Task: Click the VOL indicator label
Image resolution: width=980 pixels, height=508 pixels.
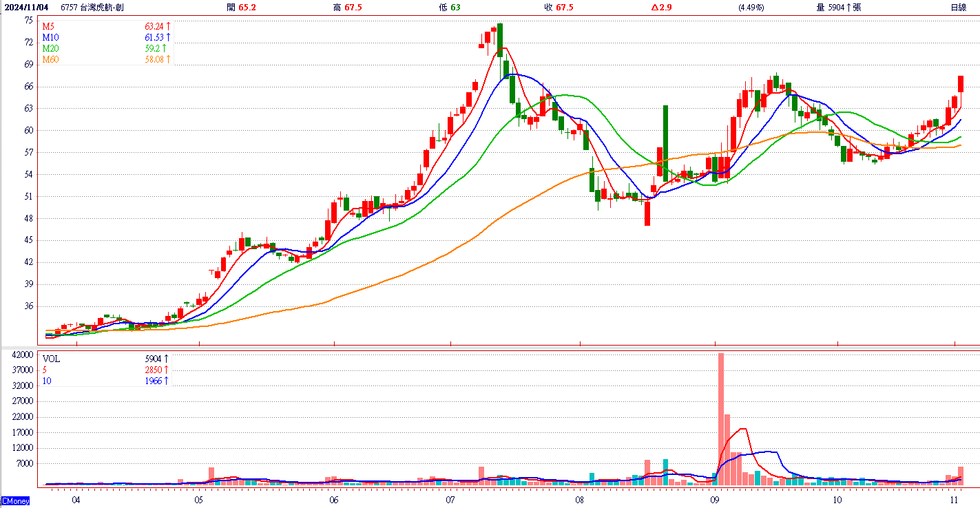Action: 51,359
